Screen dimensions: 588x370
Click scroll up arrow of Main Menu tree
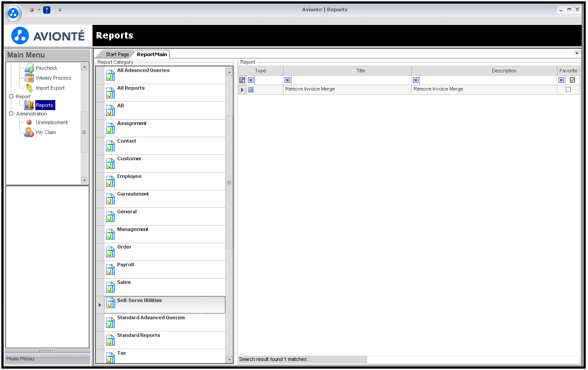(x=84, y=67)
